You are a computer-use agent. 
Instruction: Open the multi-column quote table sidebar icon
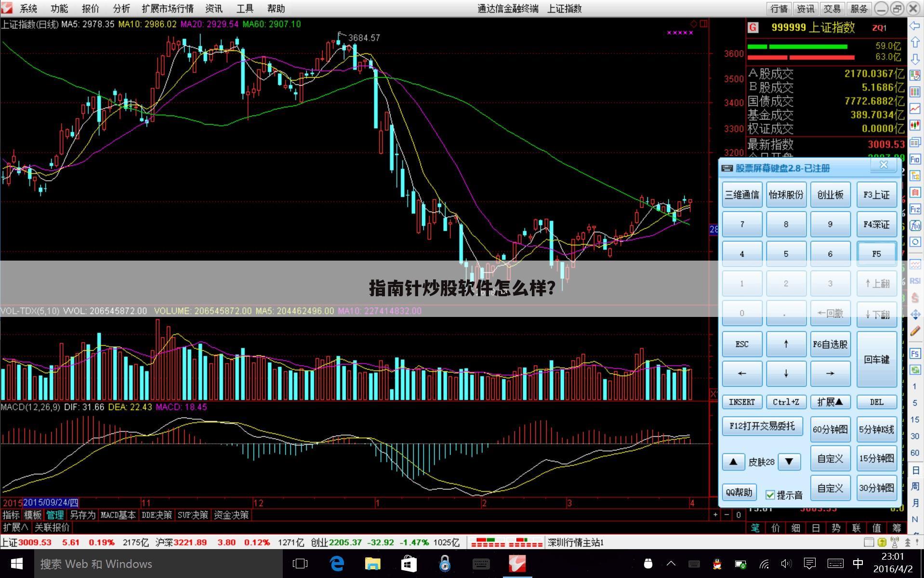[x=915, y=92]
